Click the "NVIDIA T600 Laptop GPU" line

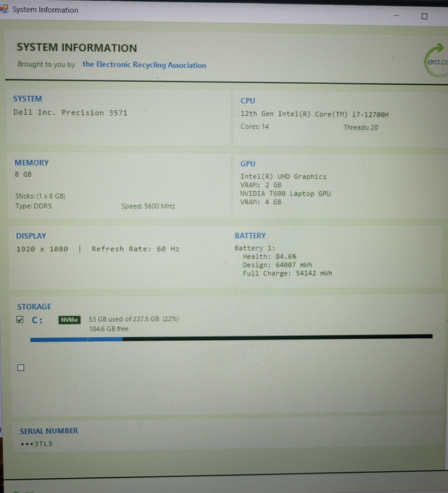point(285,194)
